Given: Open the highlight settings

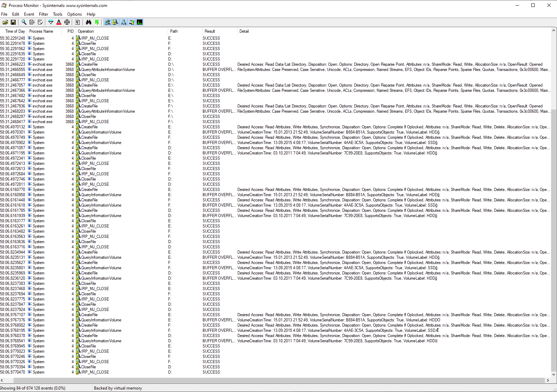Looking at the screenshot, I should tap(59, 22).
